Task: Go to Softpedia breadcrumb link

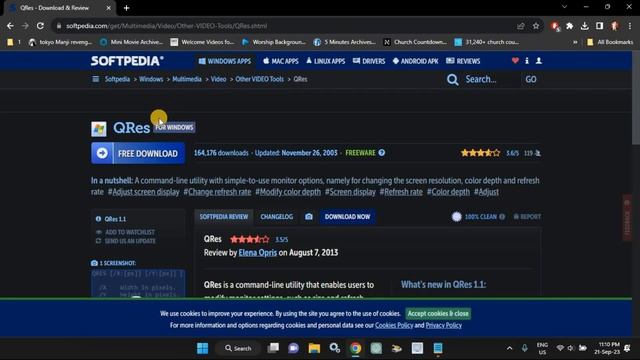Action: (x=117, y=79)
